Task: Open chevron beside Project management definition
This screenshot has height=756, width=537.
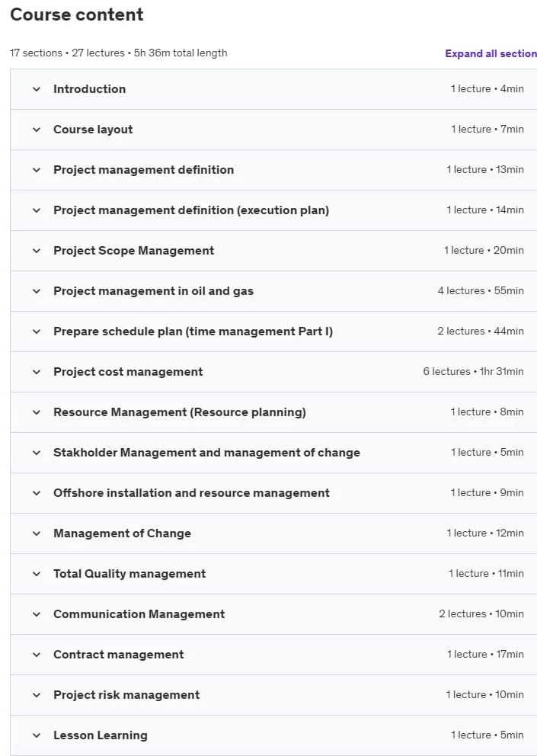Action: click(x=37, y=170)
